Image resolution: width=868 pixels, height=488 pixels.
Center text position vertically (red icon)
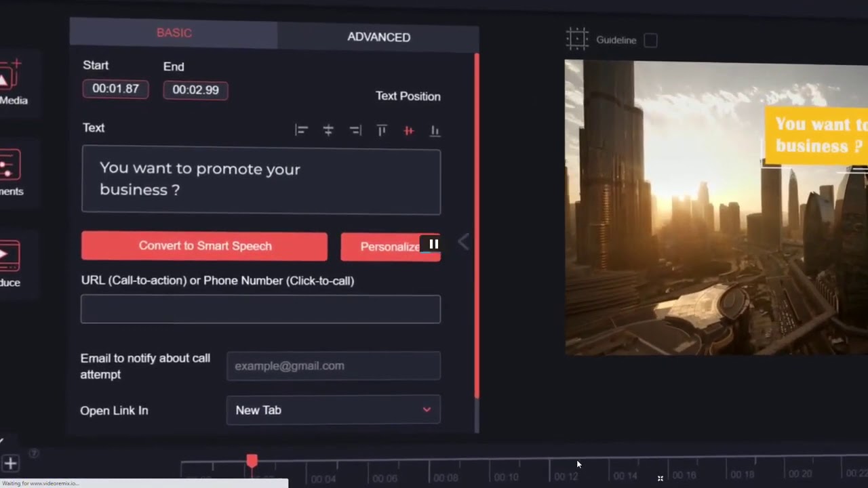(x=408, y=131)
